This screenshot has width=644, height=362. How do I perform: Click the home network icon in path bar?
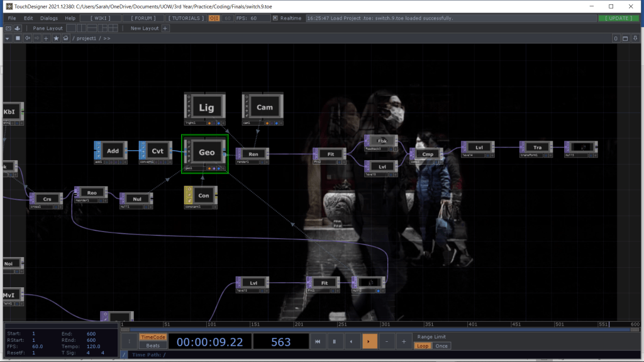pyautogui.click(x=65, y=38)
